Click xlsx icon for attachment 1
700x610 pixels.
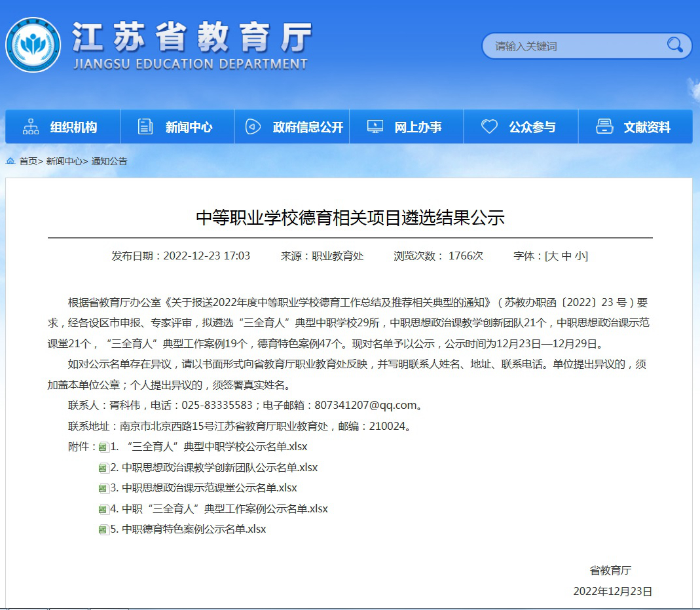(x=103, y=447)
